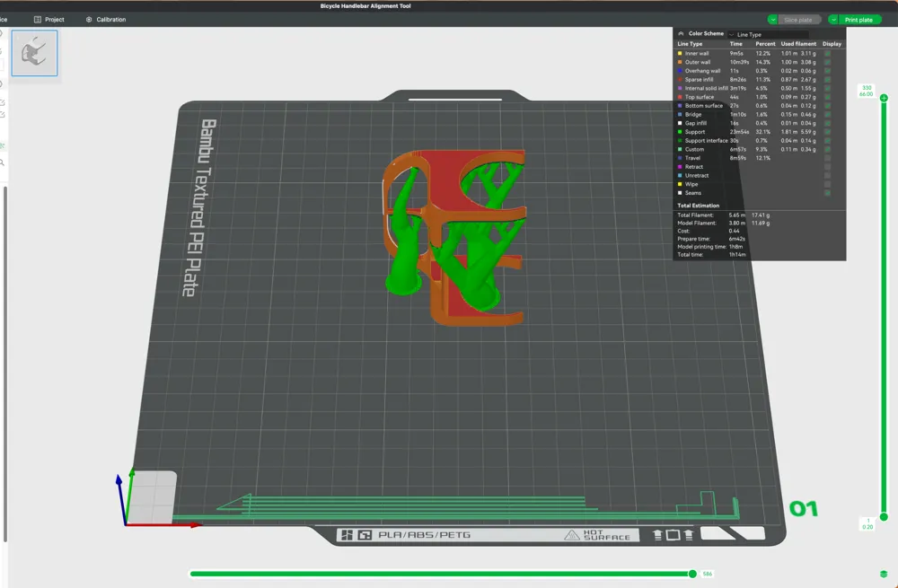Screen dimensions: 898x588
Task: Open the Color Scheme Line Type dropdown
Action: coord(768,34)
